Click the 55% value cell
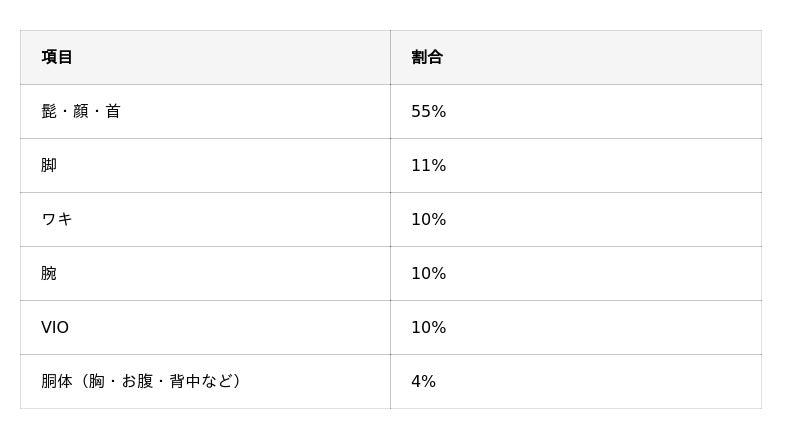This screenshot has height=439, width=800. [428, 112]
